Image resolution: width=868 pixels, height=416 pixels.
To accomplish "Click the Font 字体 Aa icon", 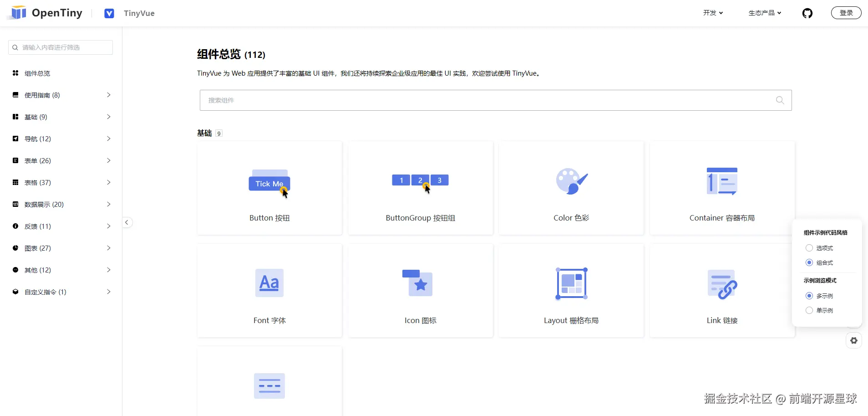I will tap(269, 283).
